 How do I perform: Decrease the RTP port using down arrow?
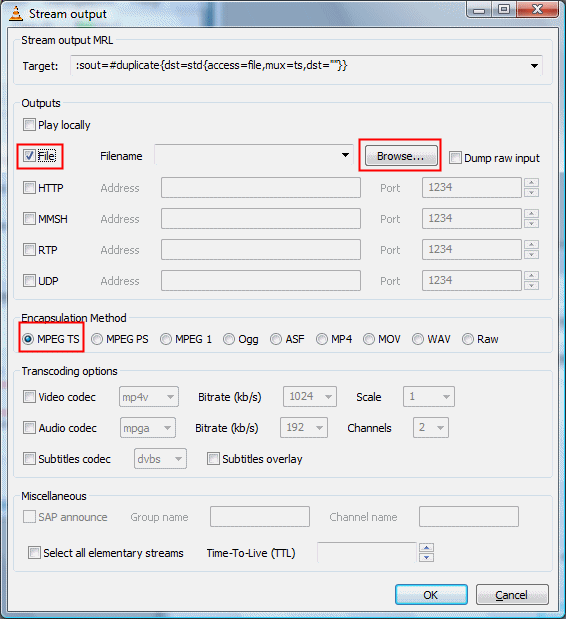coord(532,255)
